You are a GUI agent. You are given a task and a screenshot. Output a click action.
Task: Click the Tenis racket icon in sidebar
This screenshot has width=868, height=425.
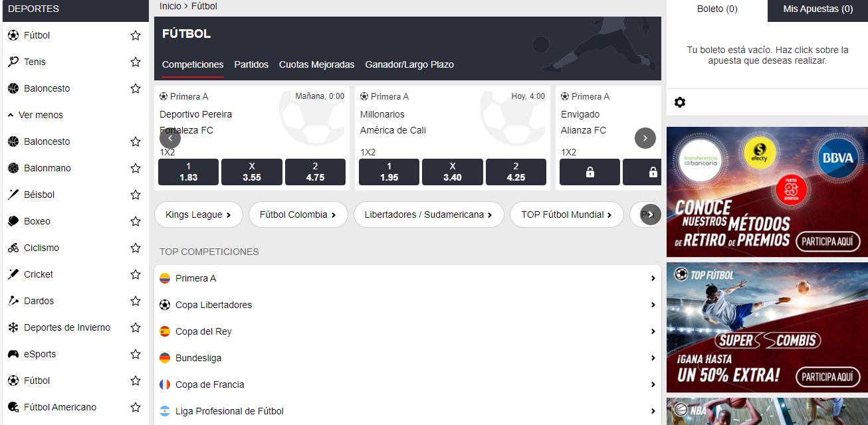13,62
